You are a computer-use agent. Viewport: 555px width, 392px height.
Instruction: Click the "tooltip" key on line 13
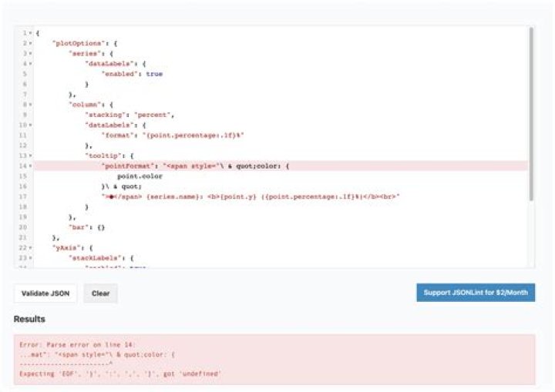point(103,156)
